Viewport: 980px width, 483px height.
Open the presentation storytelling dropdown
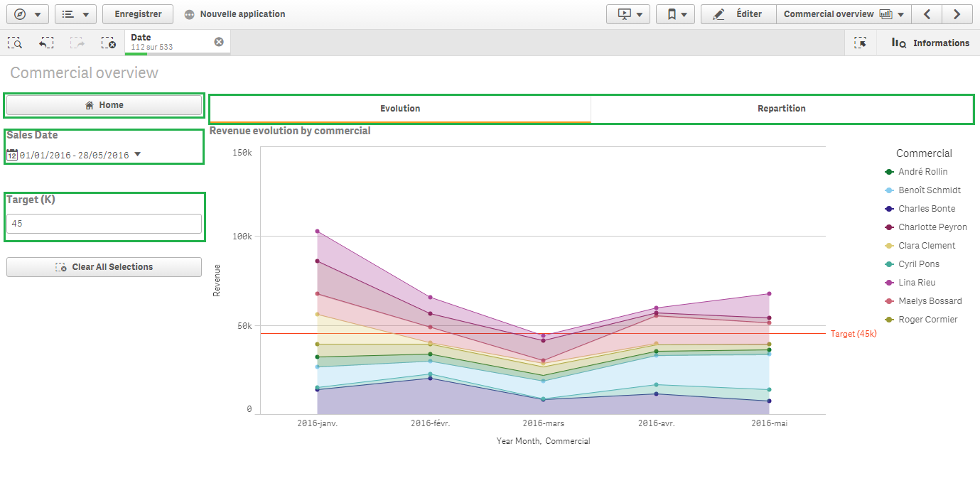pyautogui.click(x=628, y=14)
